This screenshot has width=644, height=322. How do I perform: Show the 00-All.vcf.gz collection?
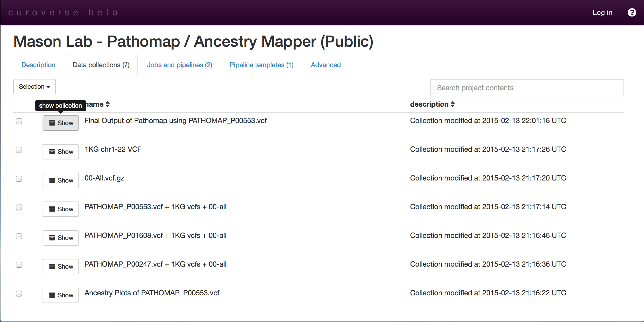click(61, 180)
